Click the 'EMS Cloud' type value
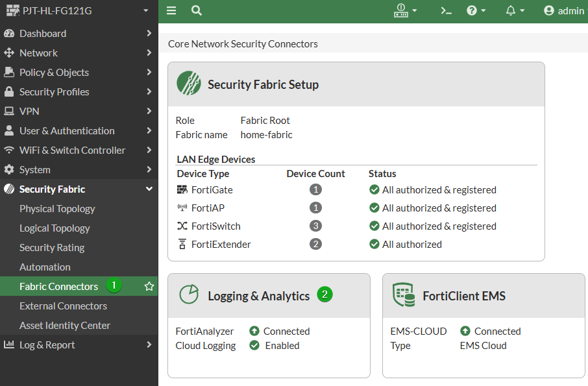Image resolution: width=588 pixels, height=386 pixels. point(483,346)
